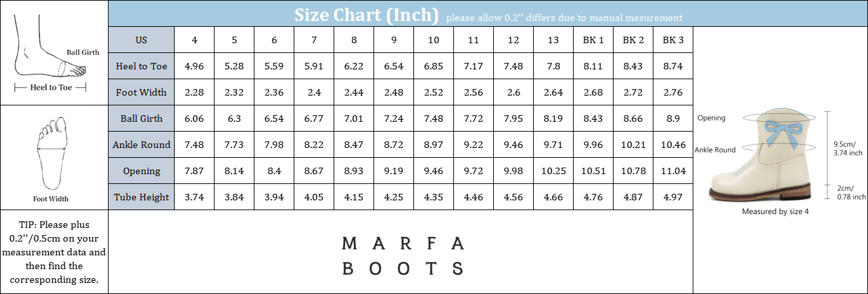868x294 pixels.
Task: Click the TIP measurement instructions text
Action: [54, 251]
